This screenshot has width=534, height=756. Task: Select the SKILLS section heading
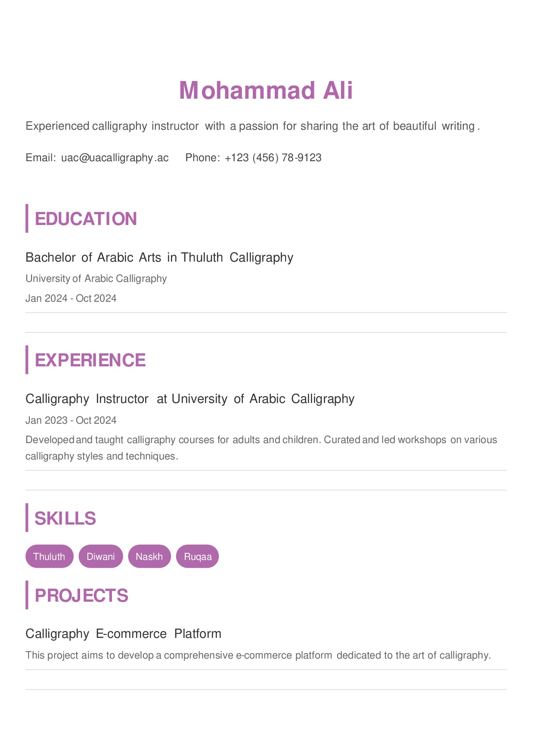pos(65,518)
